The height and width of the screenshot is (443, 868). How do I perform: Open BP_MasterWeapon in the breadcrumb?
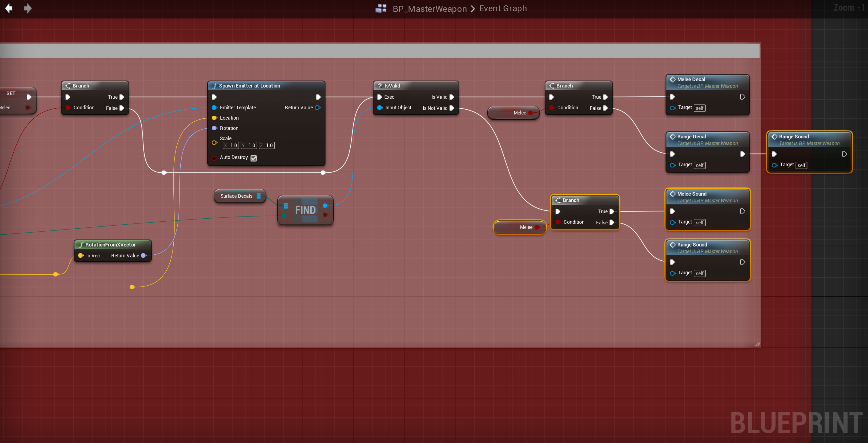(x=430, y=8)
